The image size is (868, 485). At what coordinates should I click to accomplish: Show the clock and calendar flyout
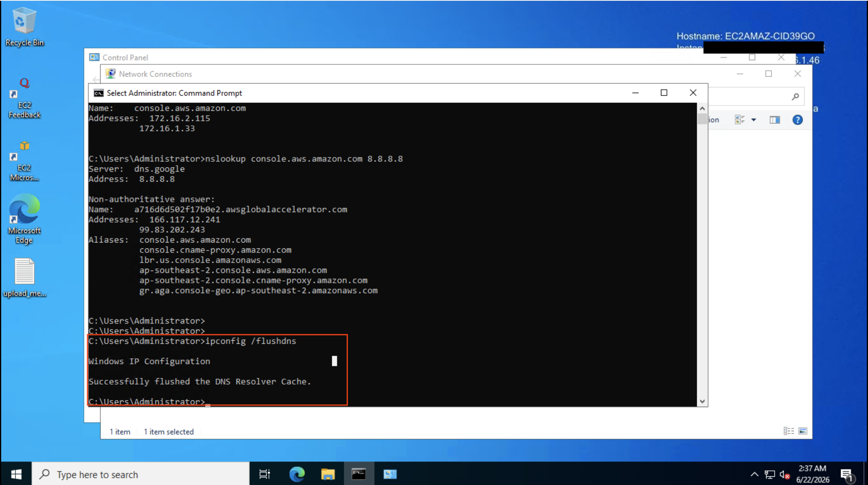point(813,474)
